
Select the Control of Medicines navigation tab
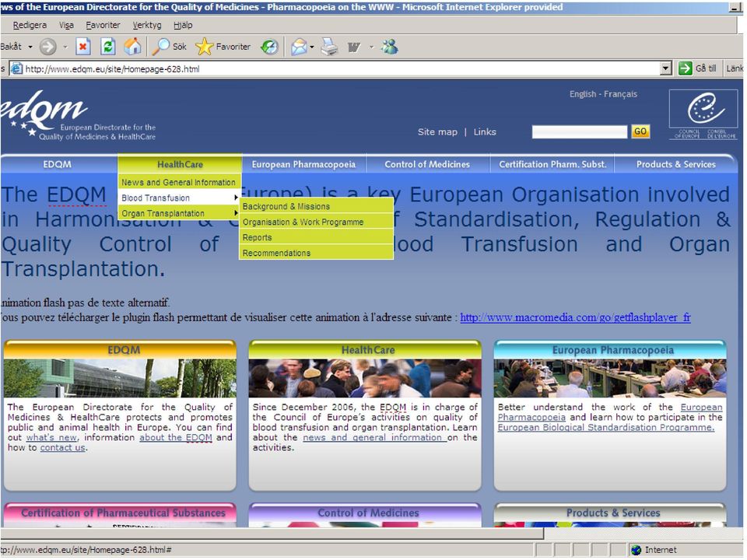point(427,164)
